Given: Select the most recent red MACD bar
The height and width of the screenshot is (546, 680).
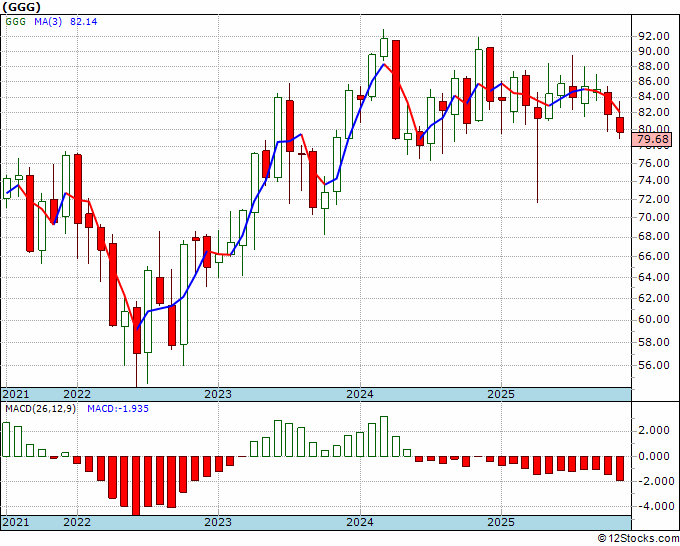Looking at the screenshot, I should coord(620,468).
